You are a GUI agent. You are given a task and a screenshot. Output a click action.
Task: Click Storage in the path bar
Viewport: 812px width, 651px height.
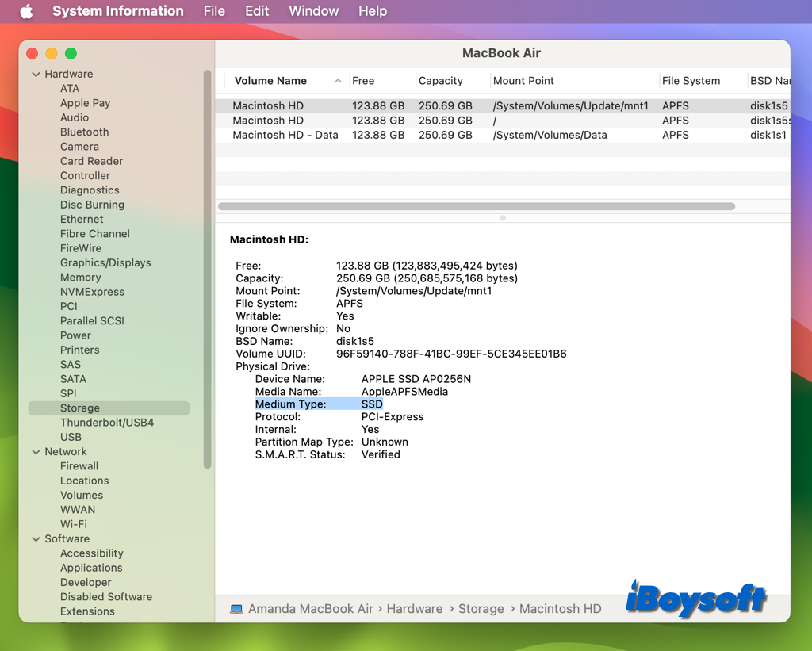(481, 609)
